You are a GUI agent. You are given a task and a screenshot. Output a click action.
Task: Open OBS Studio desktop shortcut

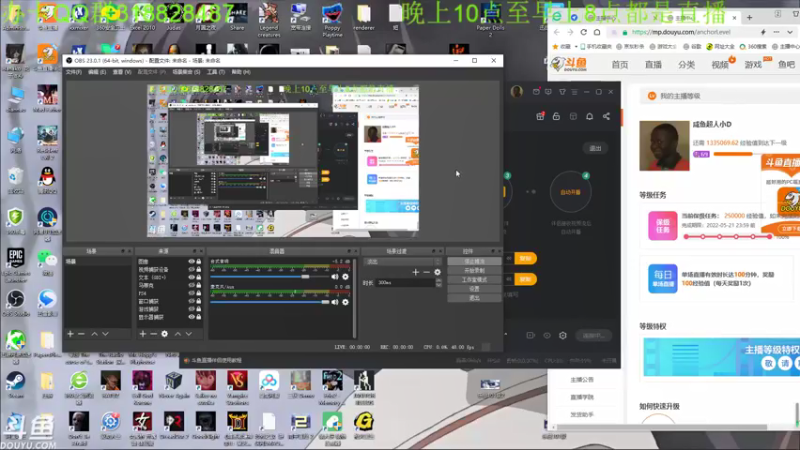click(x=15, y=303)
